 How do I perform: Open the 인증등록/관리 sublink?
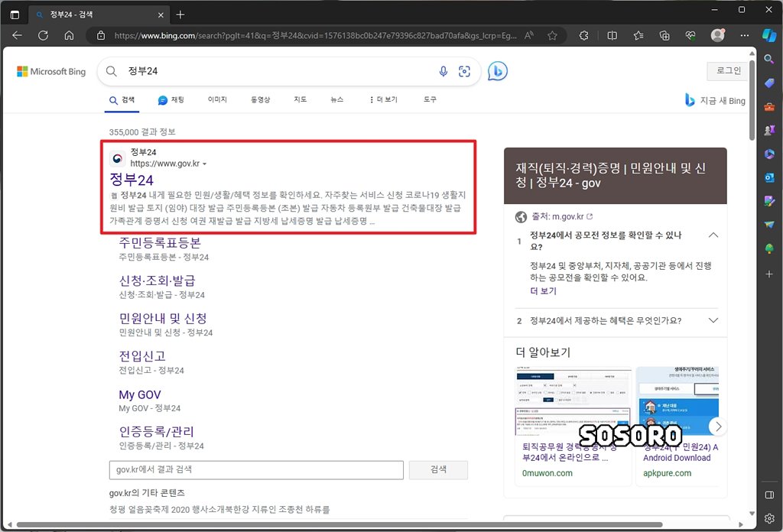tap(156, 432)
